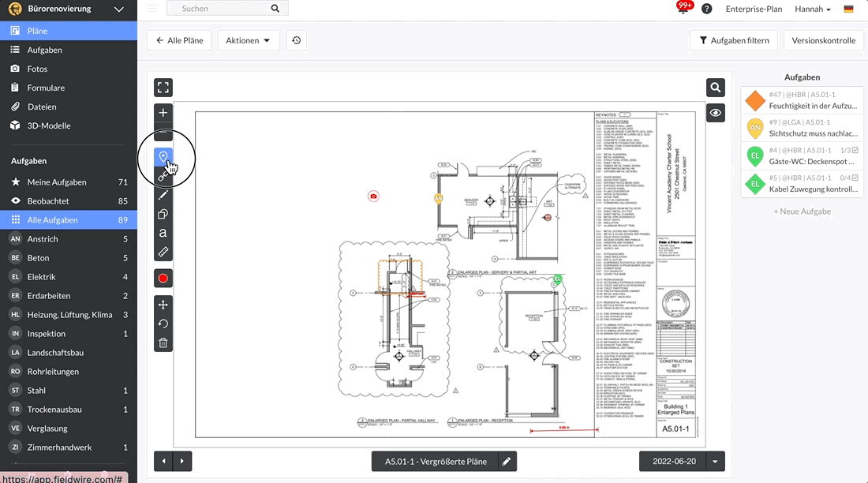Open the Enterprise-Plan link
868x483 pixels.
pos(754,9)
